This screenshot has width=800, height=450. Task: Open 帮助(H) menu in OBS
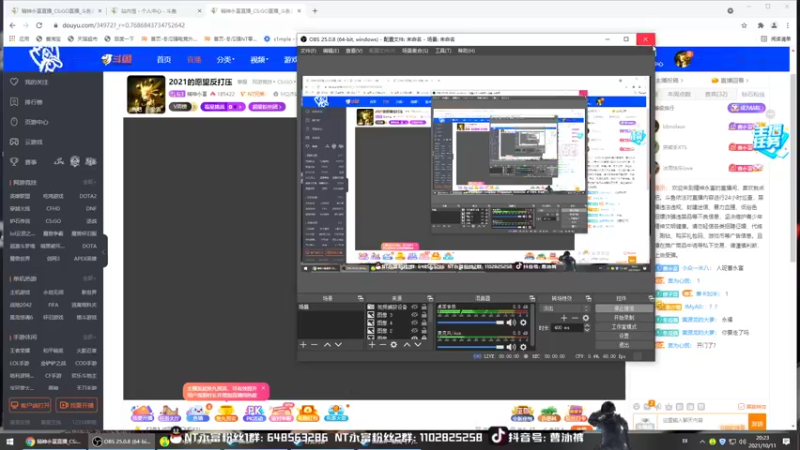tap(466, 51)
